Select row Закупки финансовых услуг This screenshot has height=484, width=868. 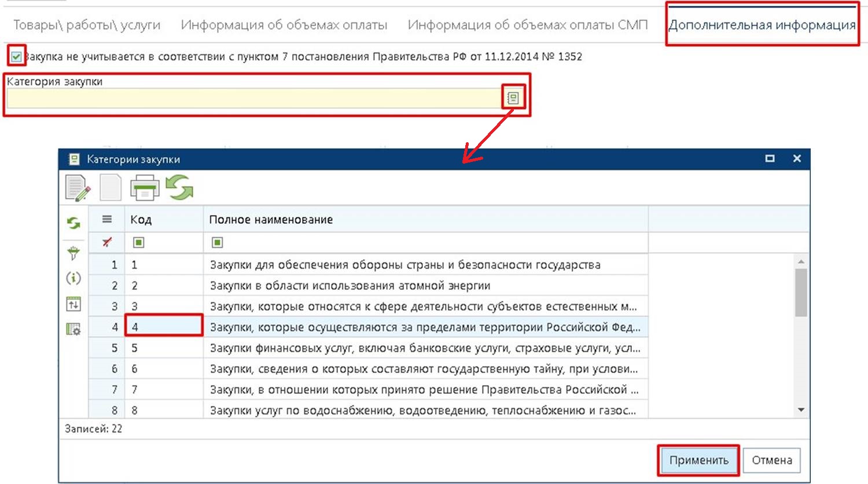pyautogui.click(x=425, y=348)
